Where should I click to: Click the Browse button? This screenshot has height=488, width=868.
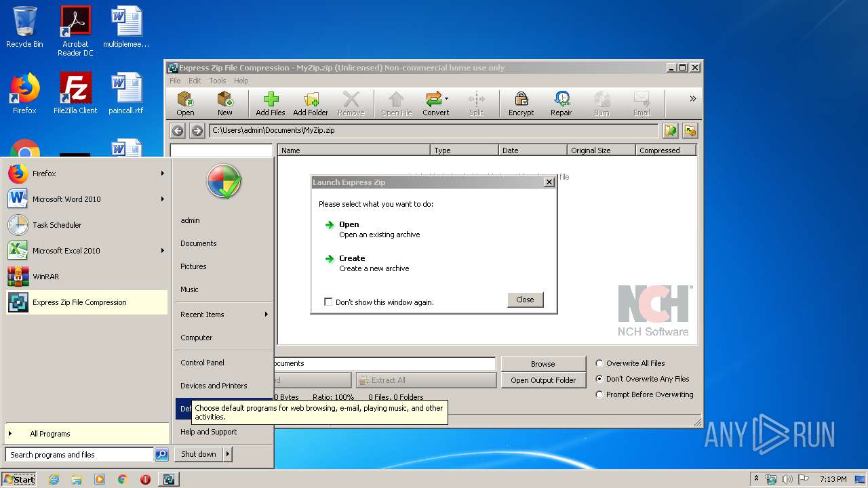[542, 364]
